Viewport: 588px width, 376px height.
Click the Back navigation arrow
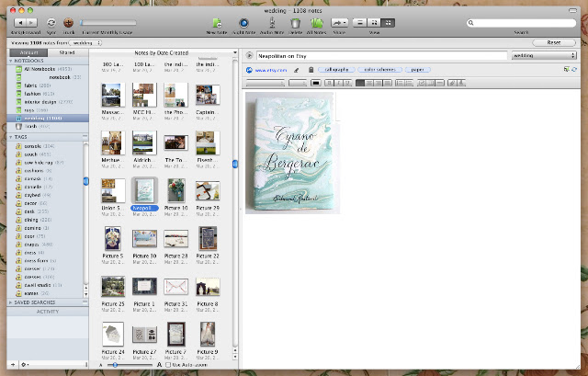click(x=20, y=23)
